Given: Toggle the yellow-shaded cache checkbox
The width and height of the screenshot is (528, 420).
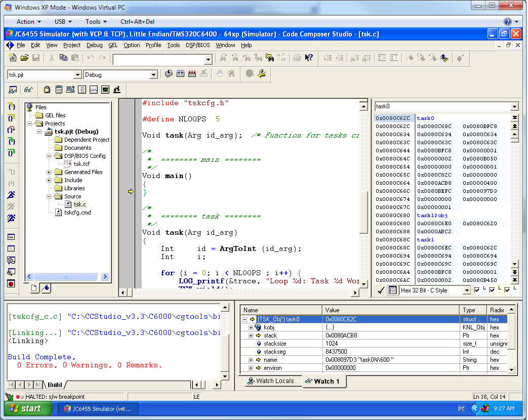Looking at the screenshot, I should tap(492, 290).
